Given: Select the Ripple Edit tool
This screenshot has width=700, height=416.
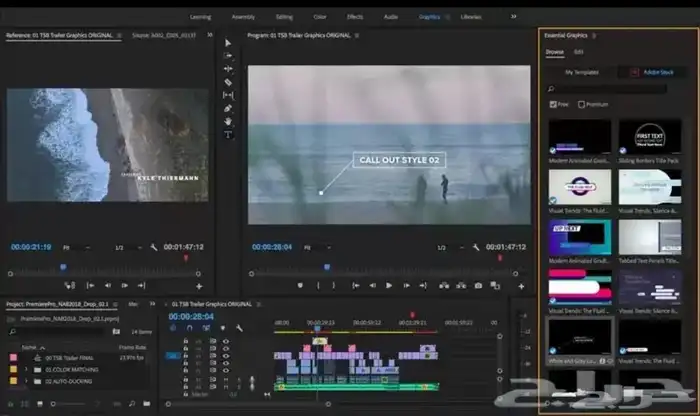Looking at the screenshot, I should (x=228, y=69).
